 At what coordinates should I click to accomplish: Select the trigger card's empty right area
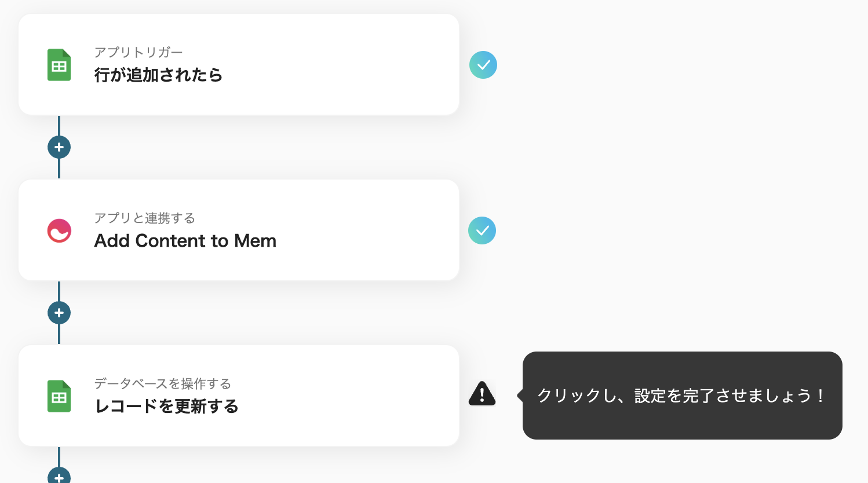359,65
